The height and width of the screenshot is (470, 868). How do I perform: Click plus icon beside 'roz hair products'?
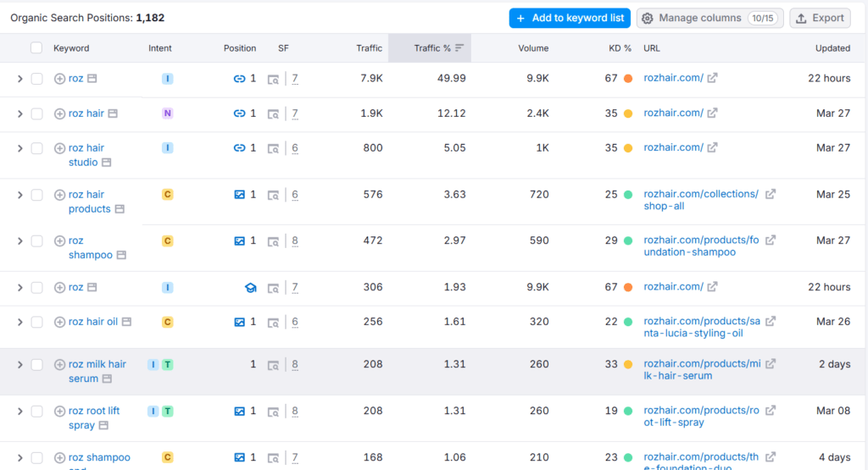coord(59,195)
